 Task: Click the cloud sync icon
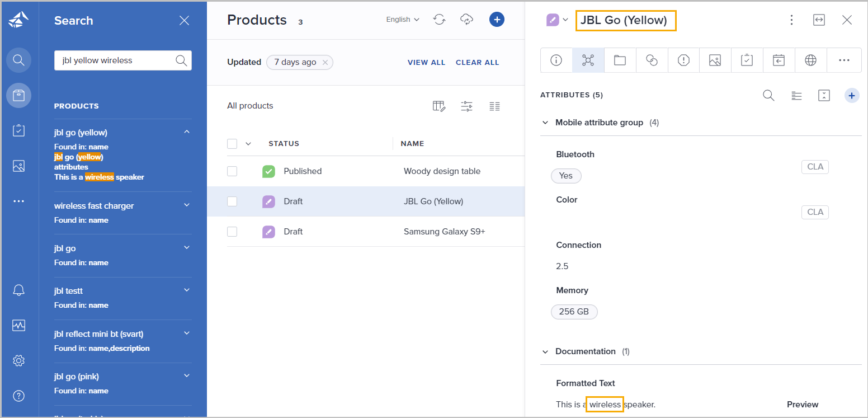click(x=466, y=20)
